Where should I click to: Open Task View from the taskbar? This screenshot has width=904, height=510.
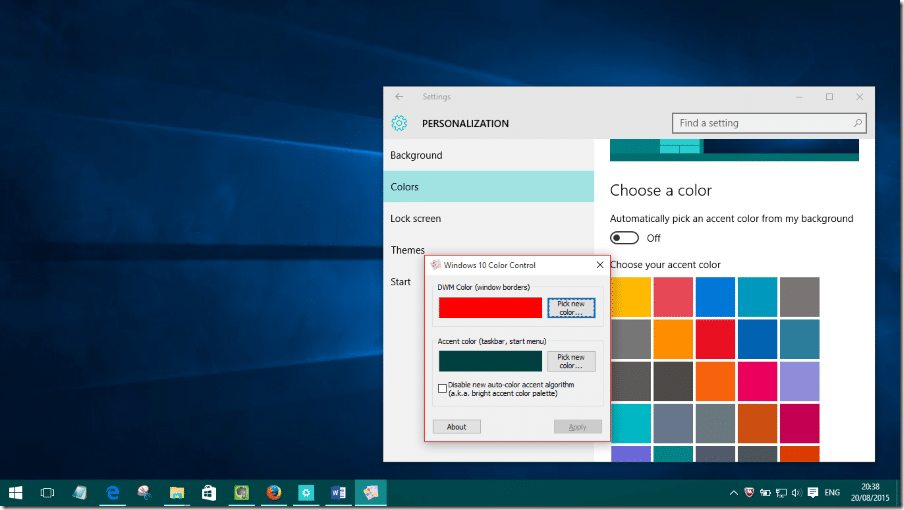click(x=47, y=493)
